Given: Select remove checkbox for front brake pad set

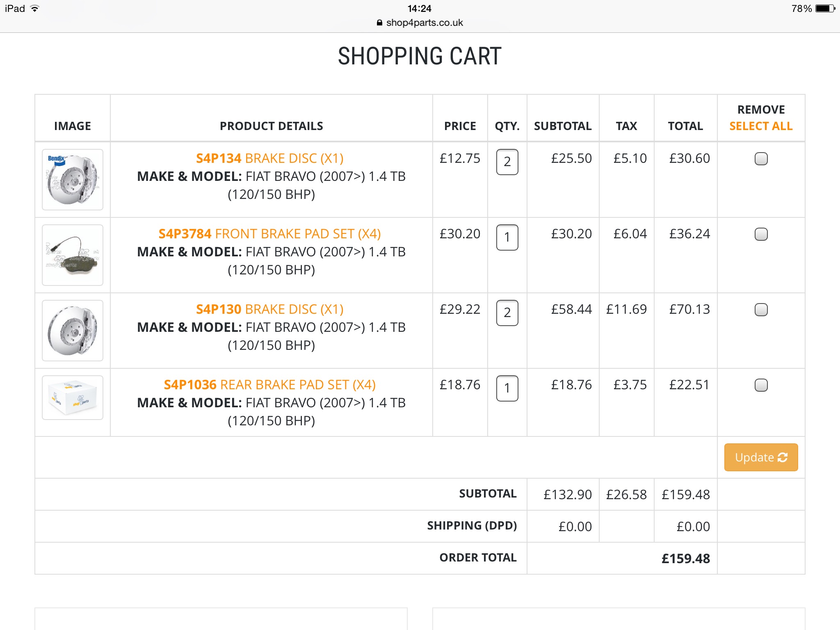Looking at the screenshot, I should click(x=761, y=234).
